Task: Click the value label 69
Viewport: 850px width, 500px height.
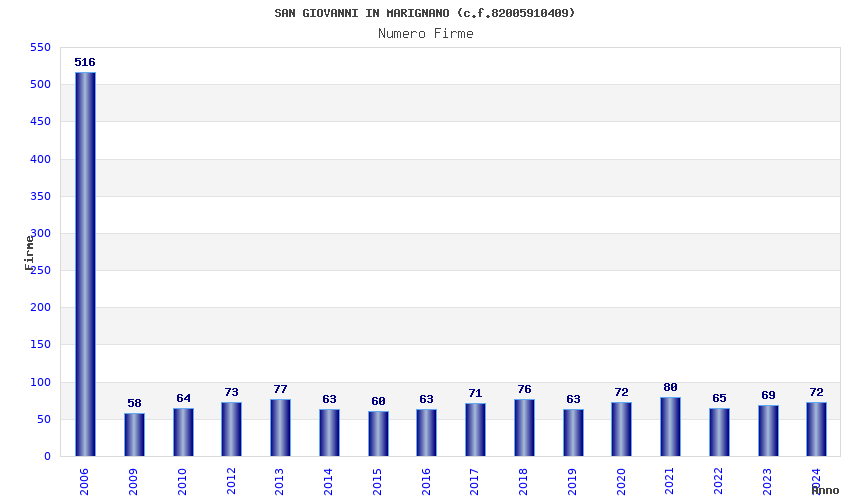Action: click(768, 395)
